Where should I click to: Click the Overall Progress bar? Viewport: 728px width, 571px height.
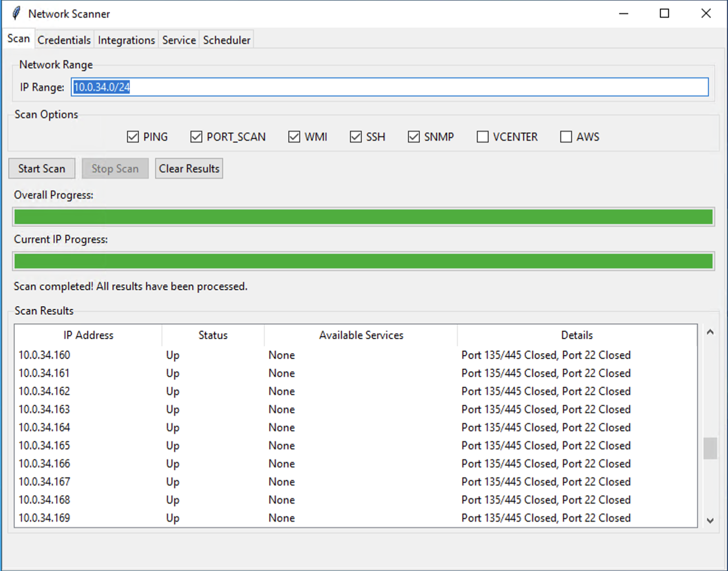[363, 217]
